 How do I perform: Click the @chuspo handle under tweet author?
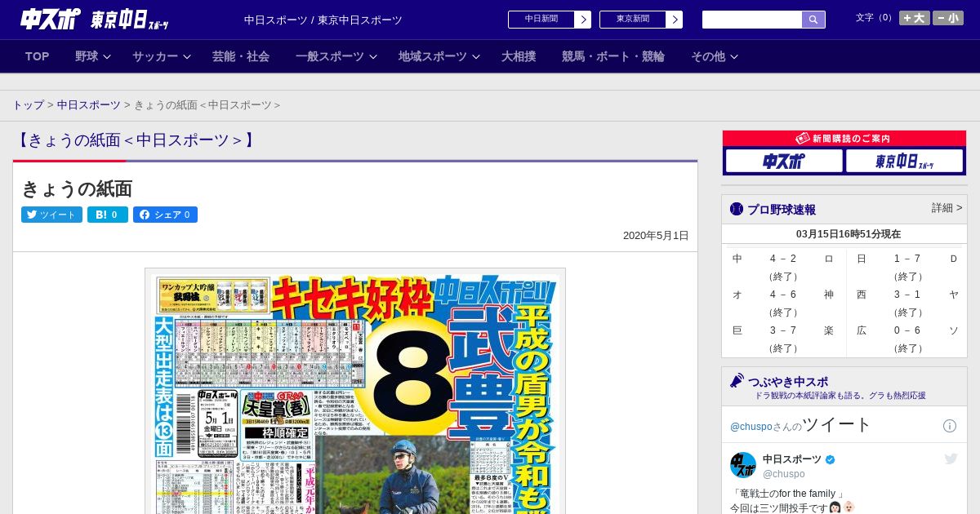pyautogui.click(x=784, y=474)
